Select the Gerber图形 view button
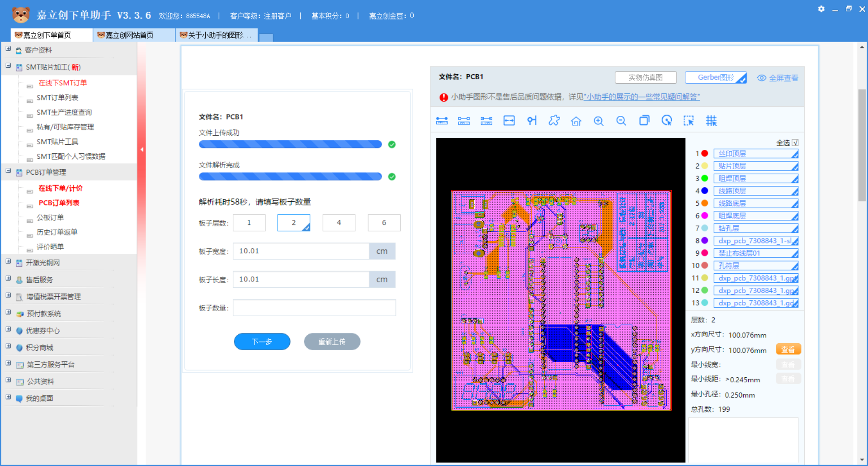The height and width of the screenshot is (466, 868). click(716, 78)
